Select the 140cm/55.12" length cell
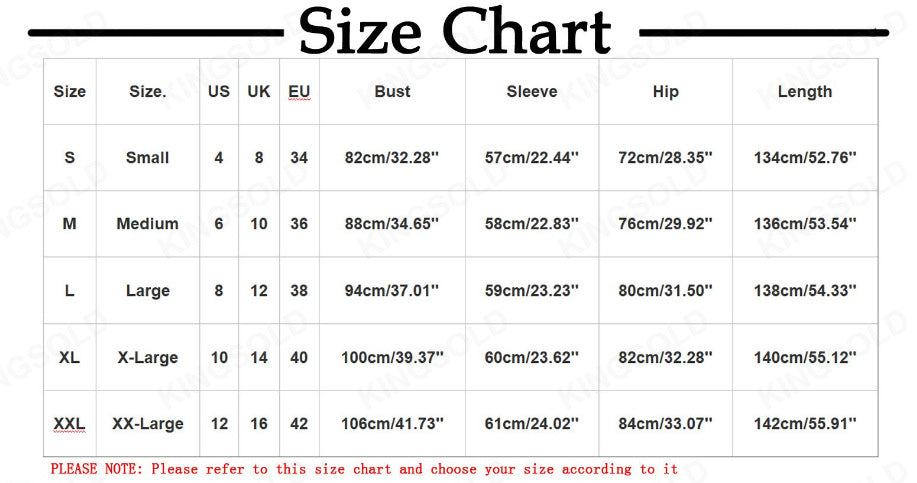The width and height of the screenshot is (917, 483). [805, 357]
